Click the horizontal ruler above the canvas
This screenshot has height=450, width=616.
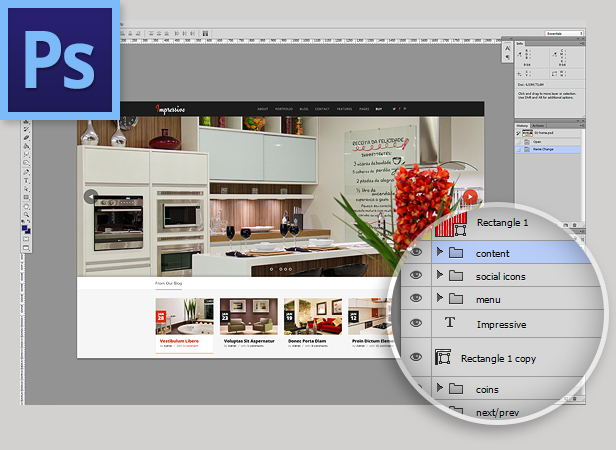tap(310, 41)
